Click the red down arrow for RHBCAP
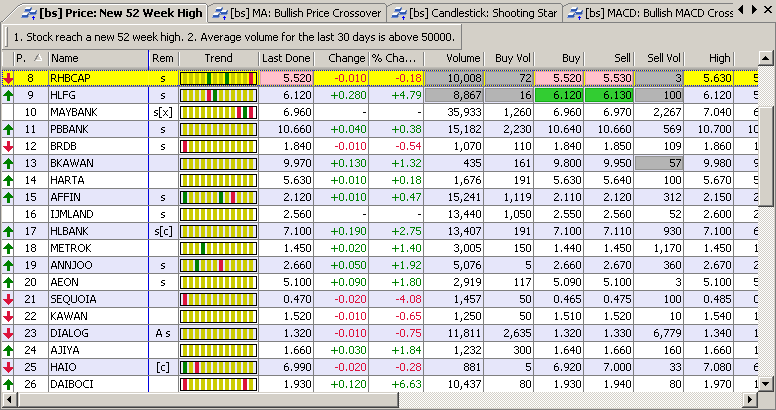 (8, 78)
